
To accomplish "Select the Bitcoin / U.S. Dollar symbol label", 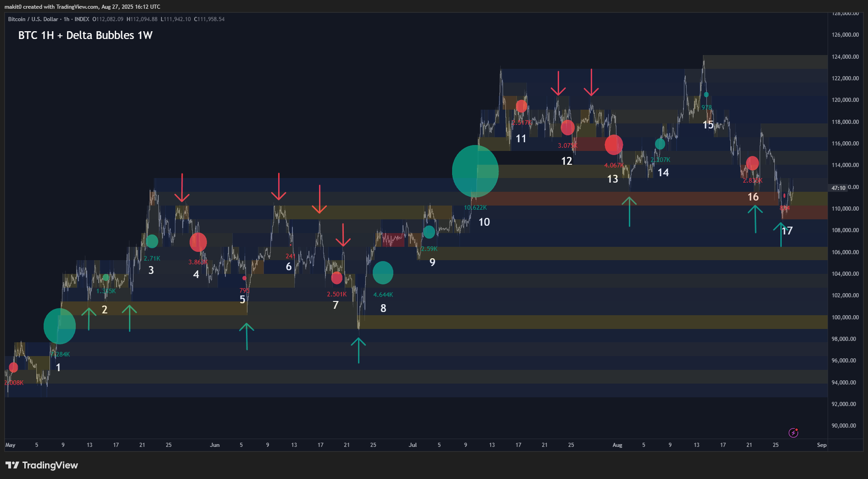I will 33,19.
